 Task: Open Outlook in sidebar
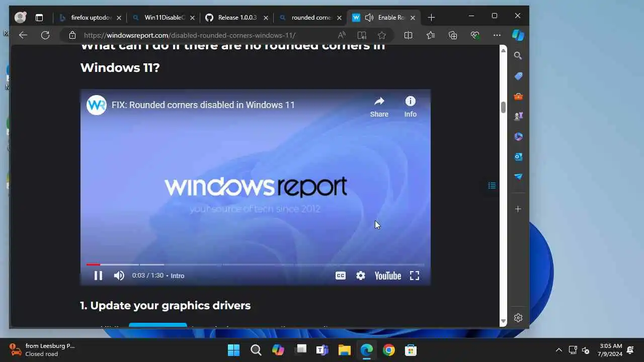click(x=518, y=156)
